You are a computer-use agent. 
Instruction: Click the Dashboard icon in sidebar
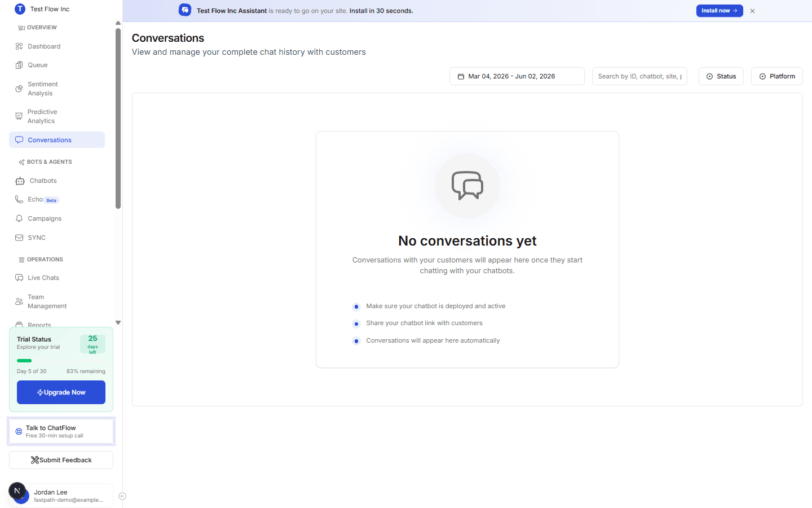(19, 46)
